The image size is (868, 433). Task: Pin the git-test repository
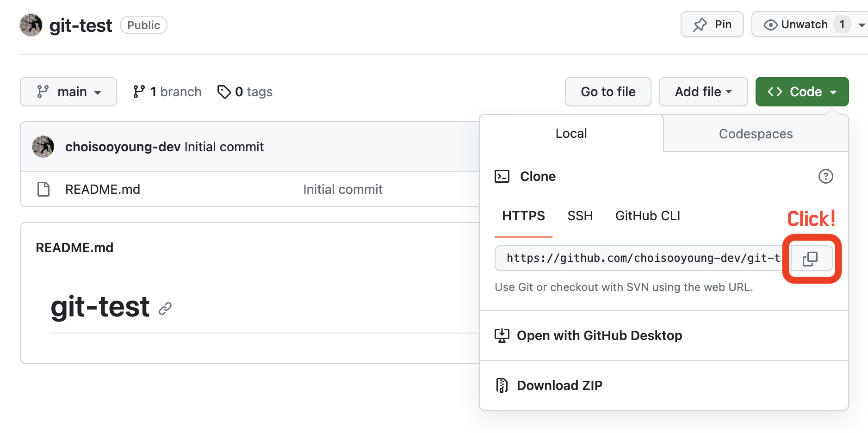tap(712, 25)
